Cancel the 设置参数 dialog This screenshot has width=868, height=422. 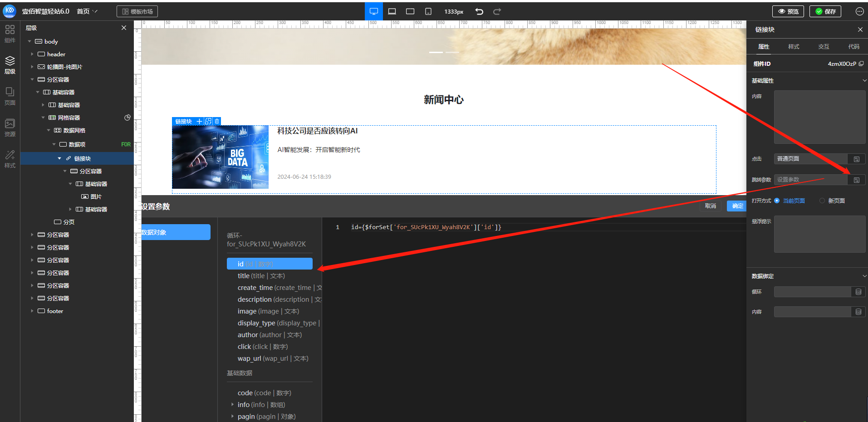click(x=710, y=206)
